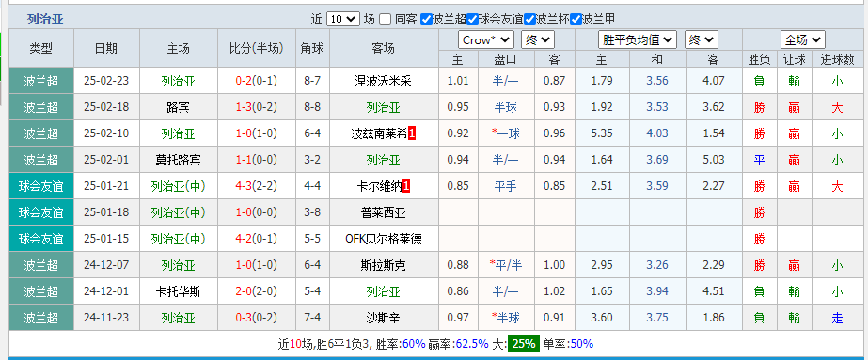This screenshot has width=868, height=360.
Task: Click the 半/一 handicap in the 涅波沃米采 row
Action: [x=506, y=81]
